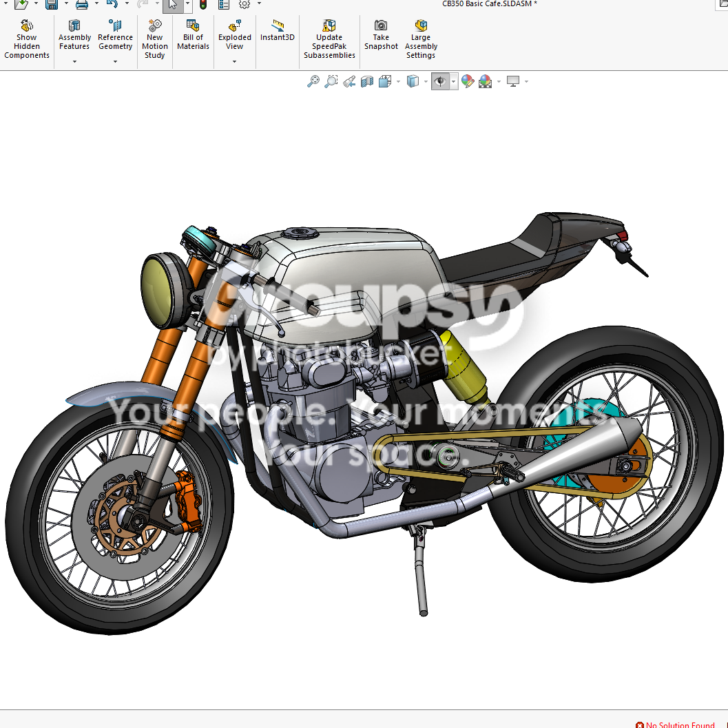Toggle Instant3D mode
The height and width of the screenshot is (728, 728).
(x=277, y=30)
